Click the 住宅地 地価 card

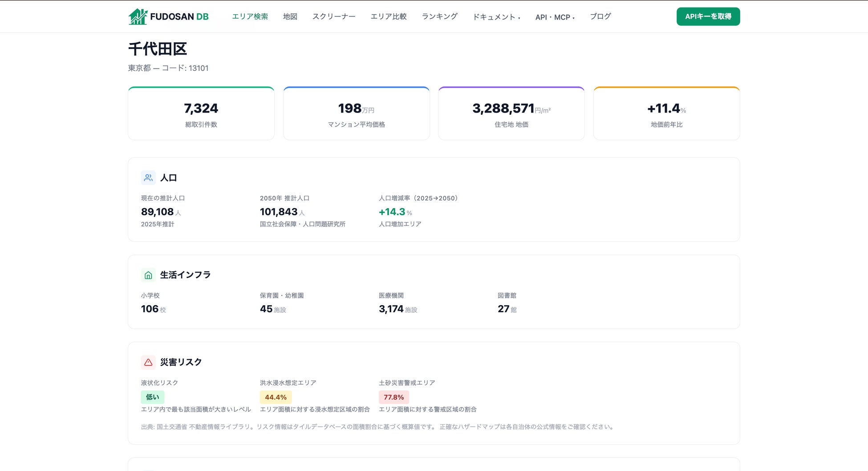pos(511,113)
